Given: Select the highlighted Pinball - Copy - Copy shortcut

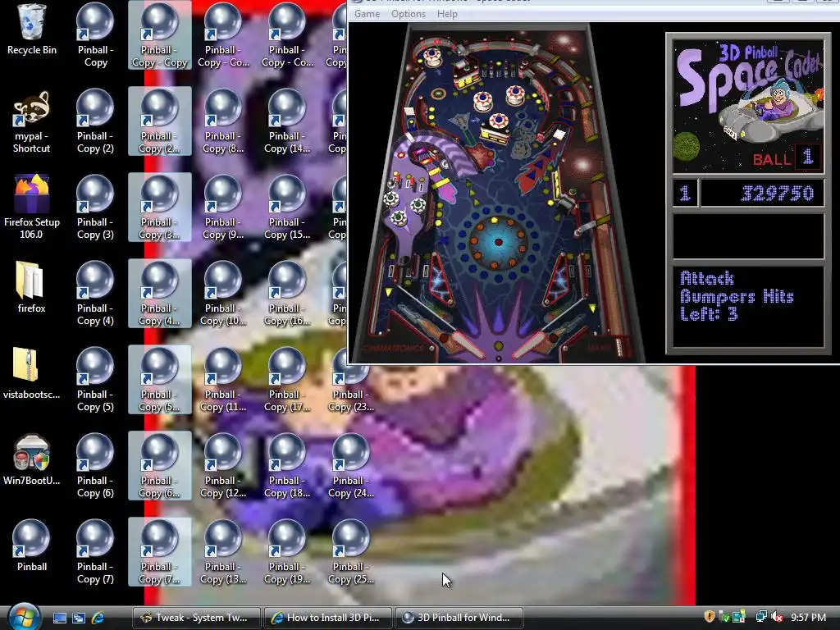Looking at the screenshot, I should (160, 35).
